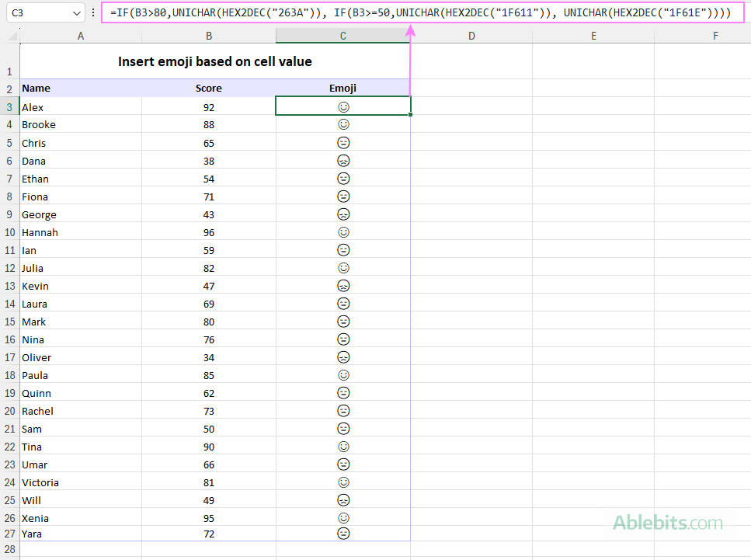Select the row 10 header
Screen dimensions: 751x560
(9, 231)
